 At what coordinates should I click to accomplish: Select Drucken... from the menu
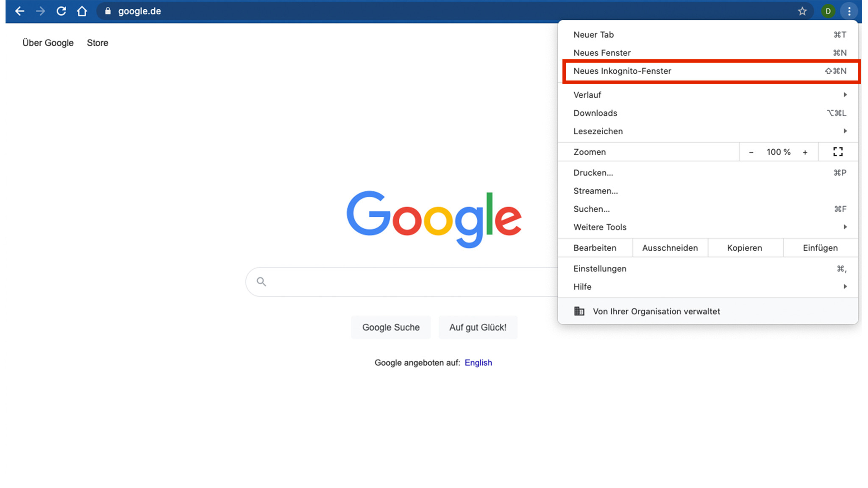coord(708,173)
